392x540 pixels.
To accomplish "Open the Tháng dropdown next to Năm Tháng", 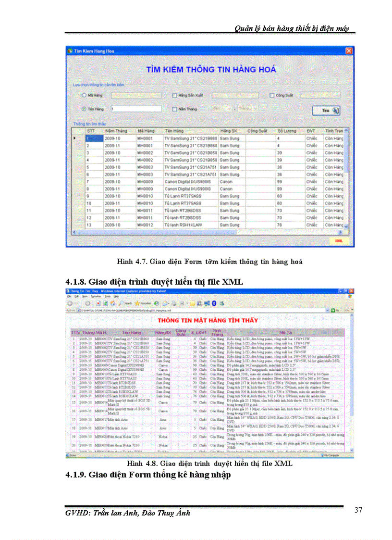I will tap(255, 109).
